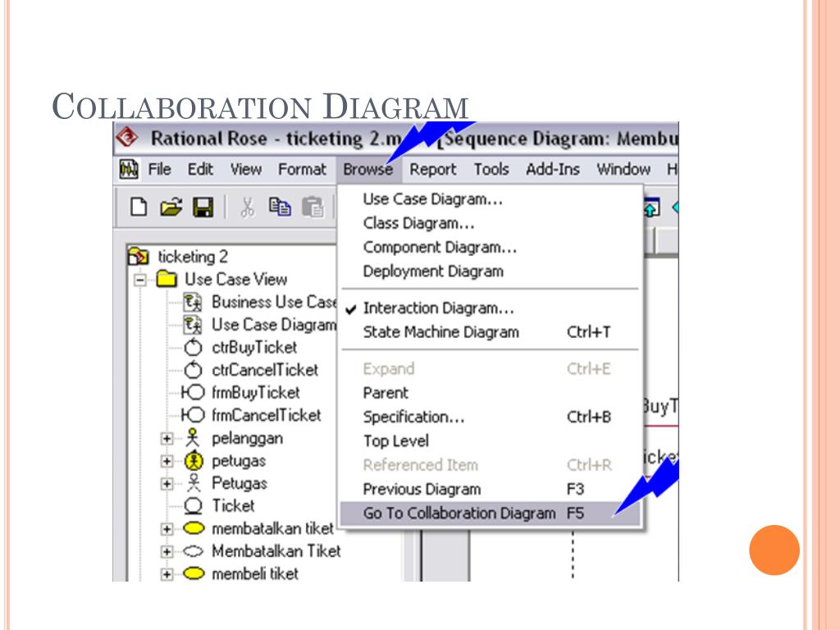Image resolution: width=840 pixels, height=630 pixels.
Task: Click the Use Case View folder icon
Action: click(167, 279)
